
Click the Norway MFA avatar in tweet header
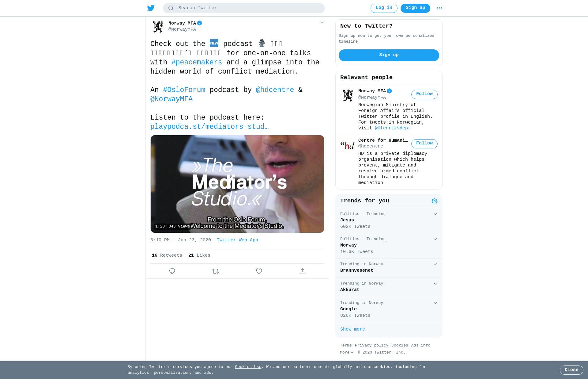[158, 27]
